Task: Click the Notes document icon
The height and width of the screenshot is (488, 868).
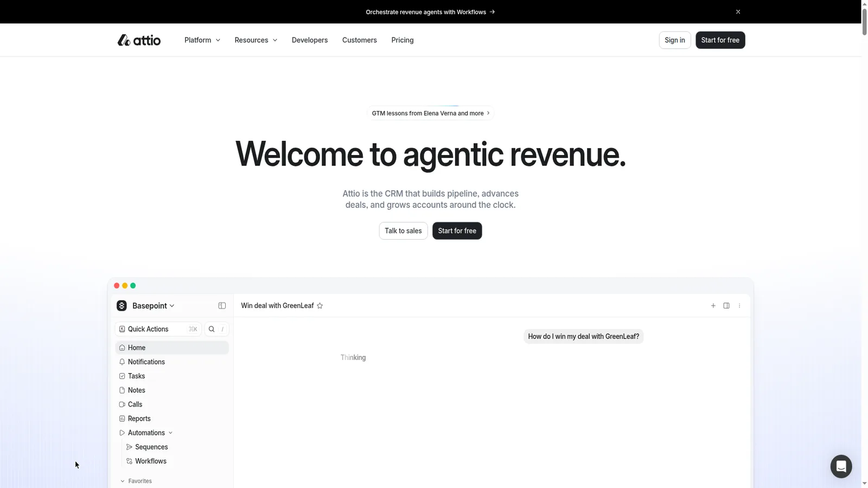Action: 122,390
